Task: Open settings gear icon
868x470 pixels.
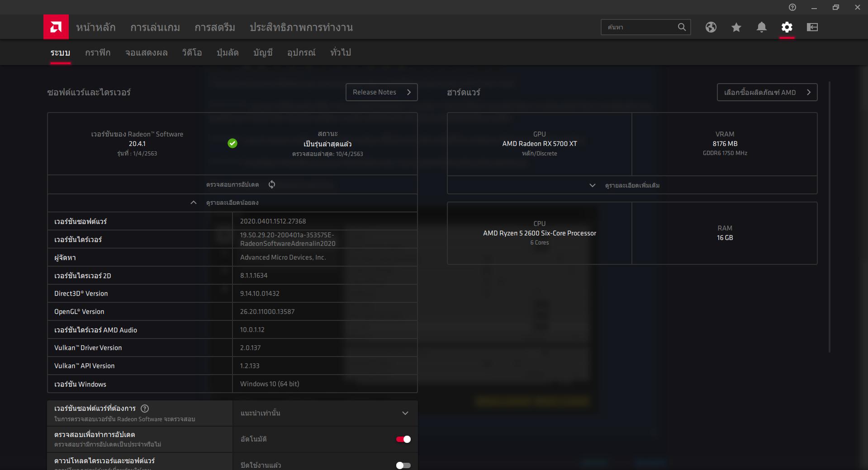Action: coord(787,27)
